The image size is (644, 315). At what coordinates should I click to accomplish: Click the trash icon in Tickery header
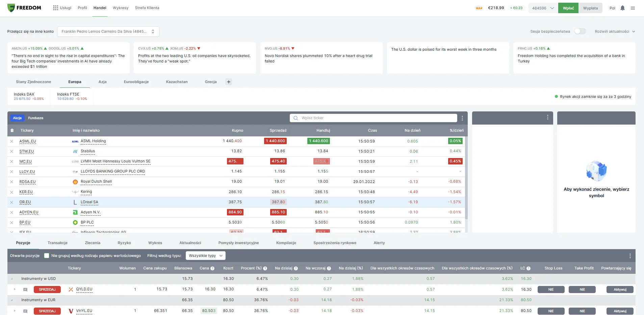click(x=12, y=130)
